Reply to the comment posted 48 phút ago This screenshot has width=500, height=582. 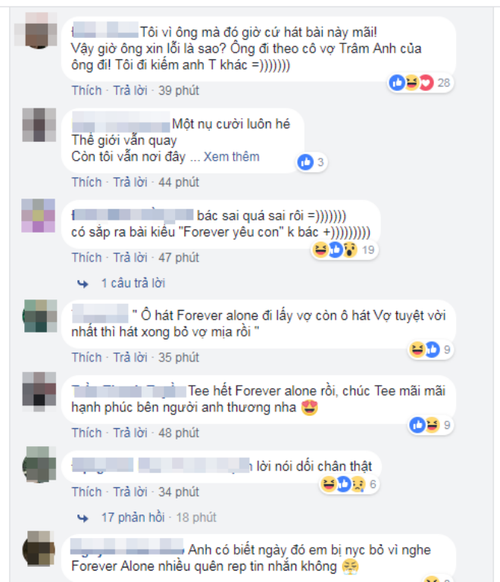(130, 432)
